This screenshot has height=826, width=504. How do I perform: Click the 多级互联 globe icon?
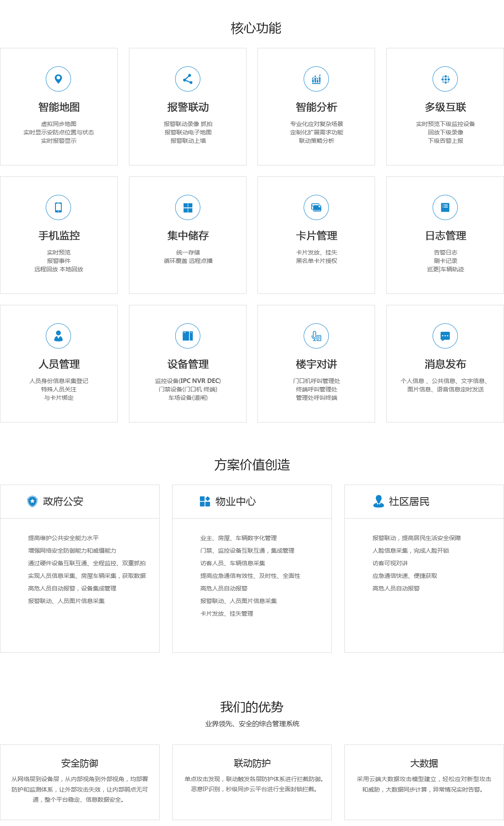[445, 79]
